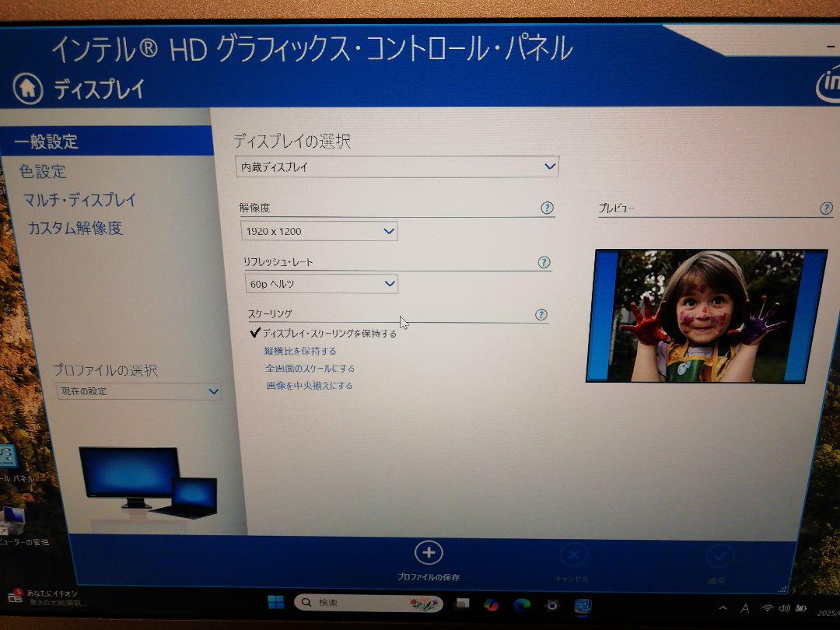Click the dimmed 適用 checkmark icon
This screenshot has width=840, height=630.
click(x=719, y=556)
